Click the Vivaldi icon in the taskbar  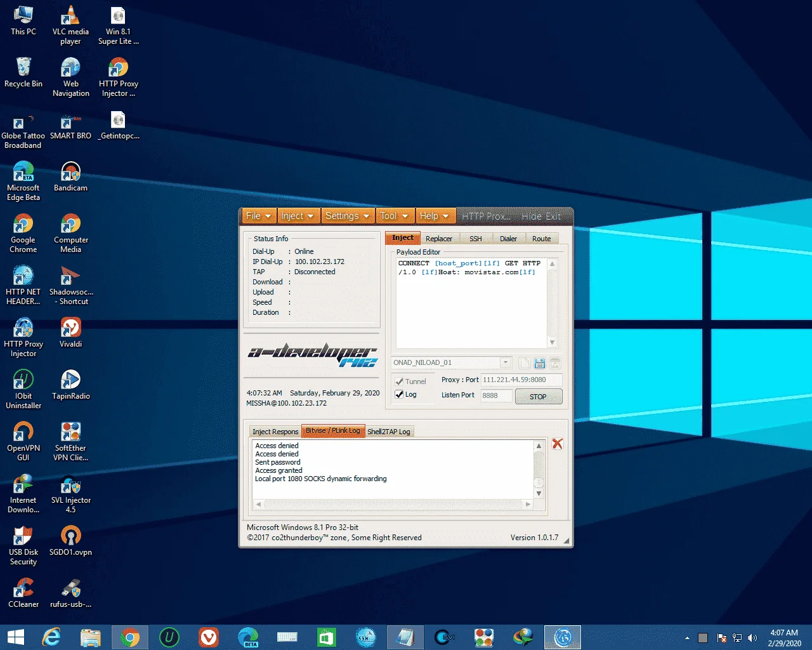[x=209, y=637]
